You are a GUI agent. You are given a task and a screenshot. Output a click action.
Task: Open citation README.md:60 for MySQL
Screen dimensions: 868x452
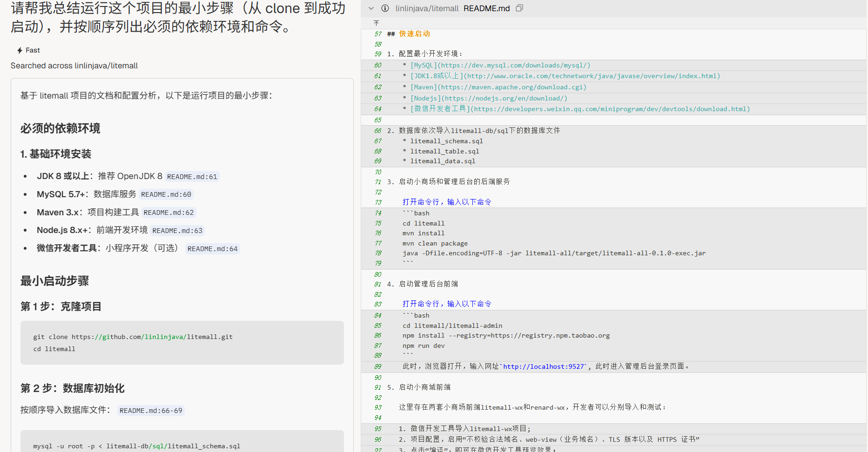click(x=166, y=194)
